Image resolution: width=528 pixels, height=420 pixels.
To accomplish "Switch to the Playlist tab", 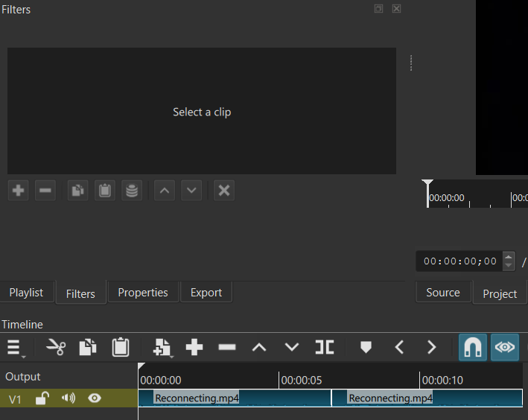I will (x=26, y=293).
